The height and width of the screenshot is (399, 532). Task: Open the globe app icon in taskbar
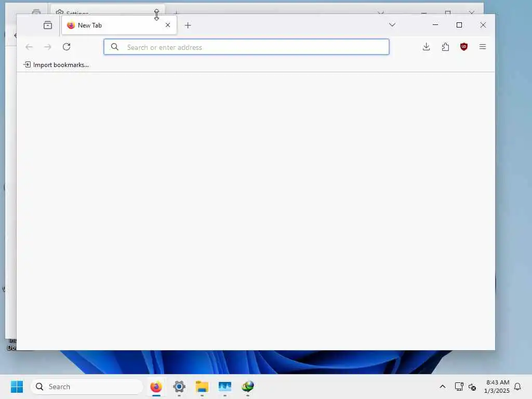pyautogui.click(x=248, y=387)
